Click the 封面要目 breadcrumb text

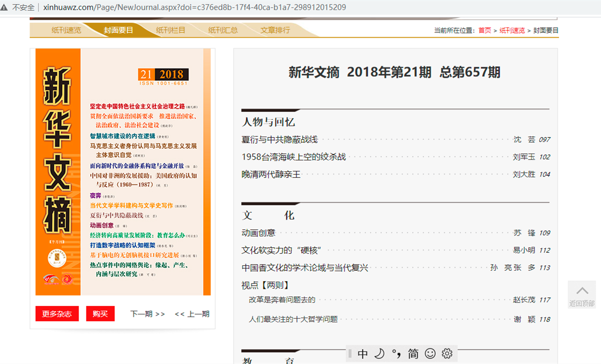546,31
